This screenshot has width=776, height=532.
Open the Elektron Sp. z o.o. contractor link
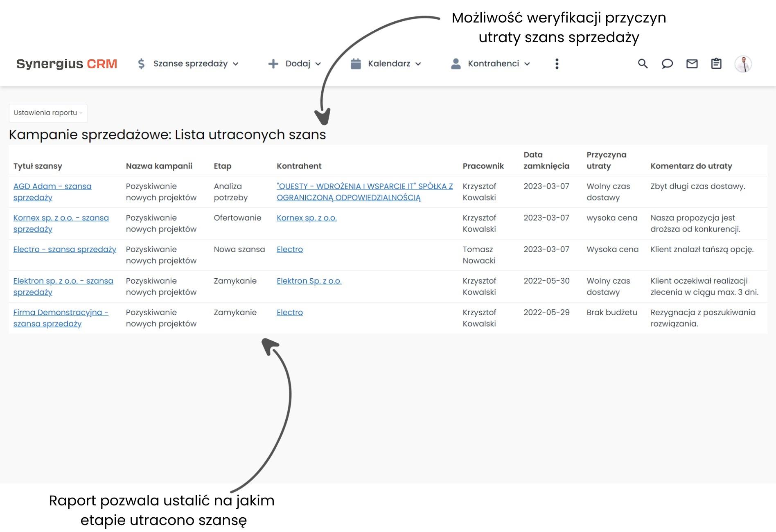coord(309,281)
